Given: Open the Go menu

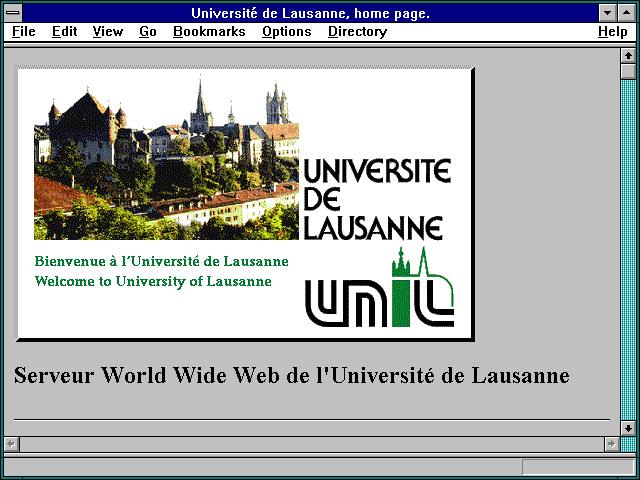Looking at the screenshot, I should pos(148,31).
